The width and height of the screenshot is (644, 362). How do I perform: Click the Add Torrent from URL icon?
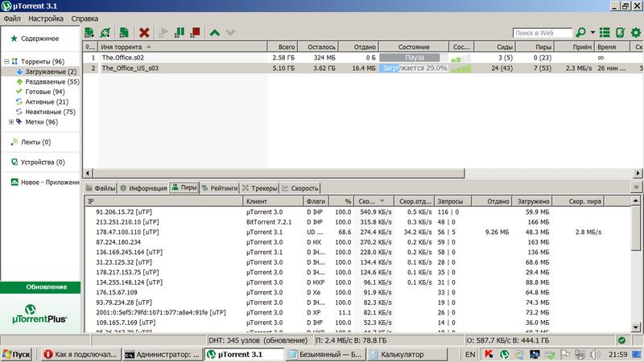[x=105, y=32]
